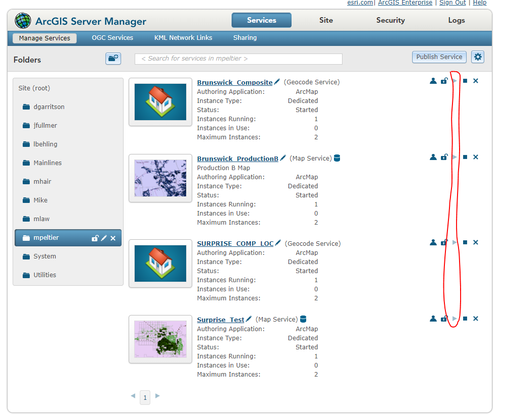Switch to the Site tab

tap(326, 20)
